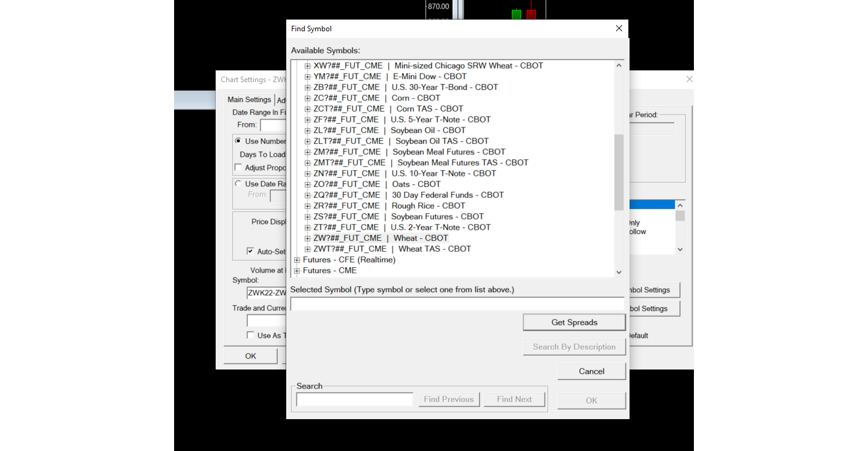Select ZR?##_FUT_CME Rough Rice symbol

pos(389,206)
